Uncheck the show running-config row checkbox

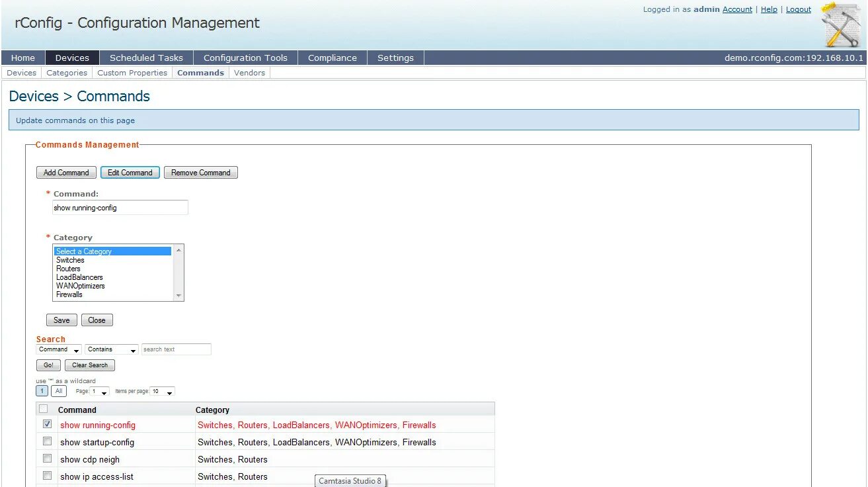(47, 424)
